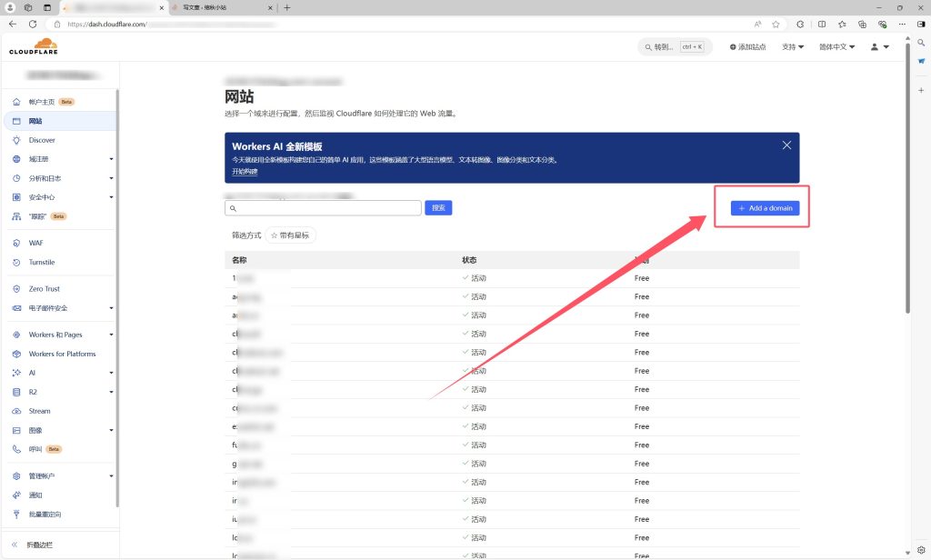
Task: Click page vertical scrollbar
Action: coord(907,178)
